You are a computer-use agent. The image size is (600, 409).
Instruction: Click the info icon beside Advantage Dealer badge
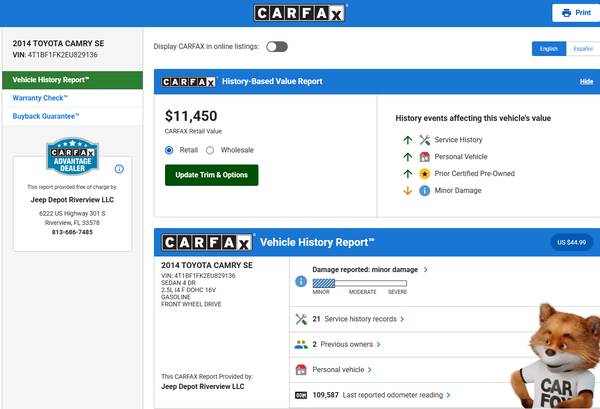119,169
